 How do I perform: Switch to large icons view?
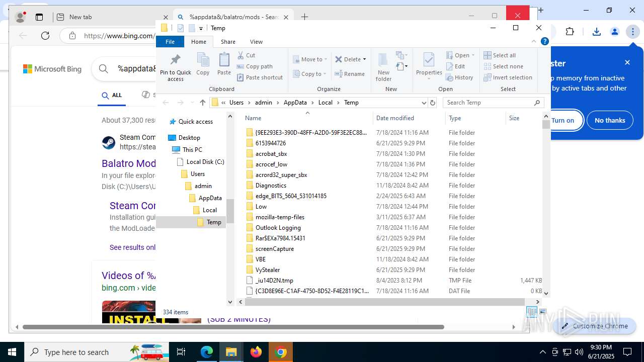pyautogui.click(x=543, y=312)
